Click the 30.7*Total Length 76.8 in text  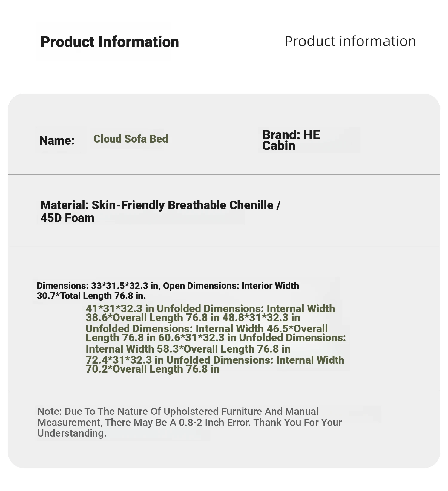point(91,296)
